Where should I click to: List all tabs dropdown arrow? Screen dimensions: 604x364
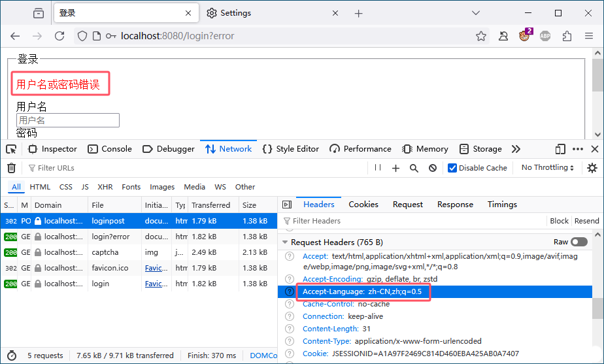[476, 13]
